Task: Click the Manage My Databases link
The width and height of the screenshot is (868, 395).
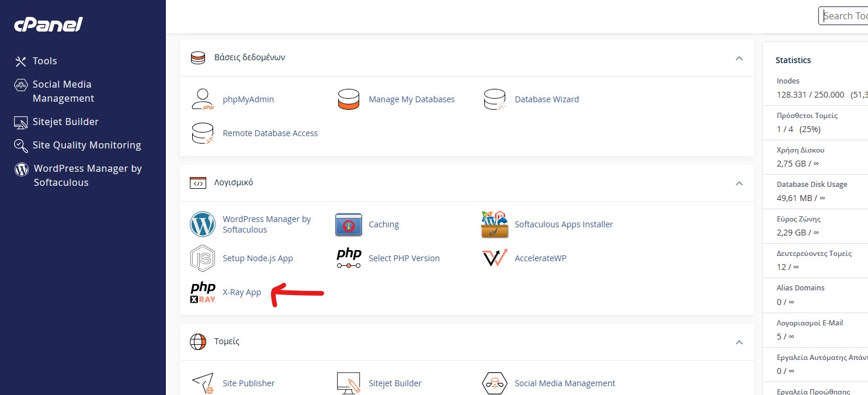Action: coord(412,99)
